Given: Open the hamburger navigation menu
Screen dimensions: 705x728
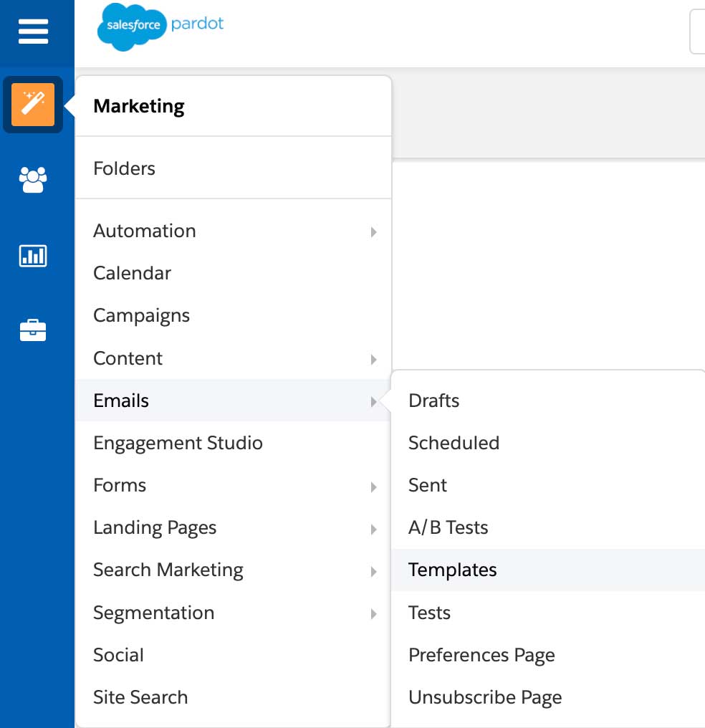Looking at the screenshot, I should coord(33,32).
